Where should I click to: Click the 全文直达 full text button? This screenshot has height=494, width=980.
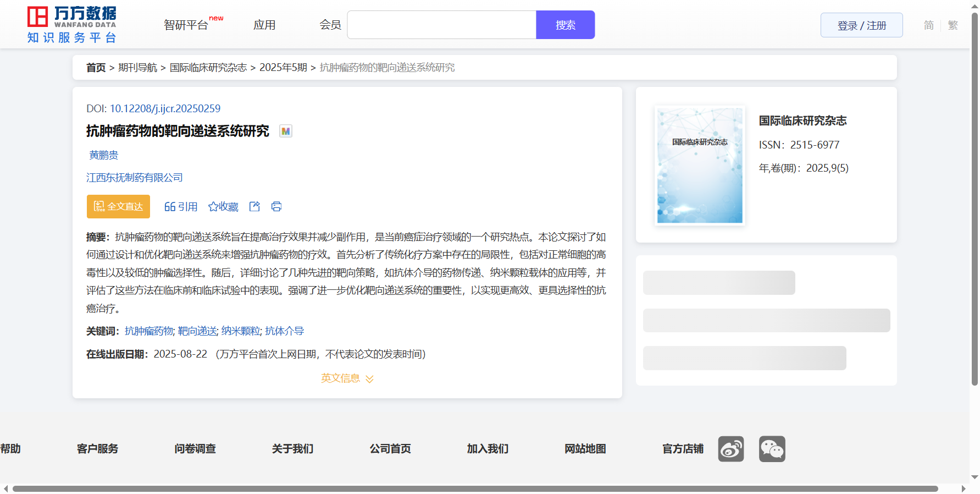tap(118, 206)
